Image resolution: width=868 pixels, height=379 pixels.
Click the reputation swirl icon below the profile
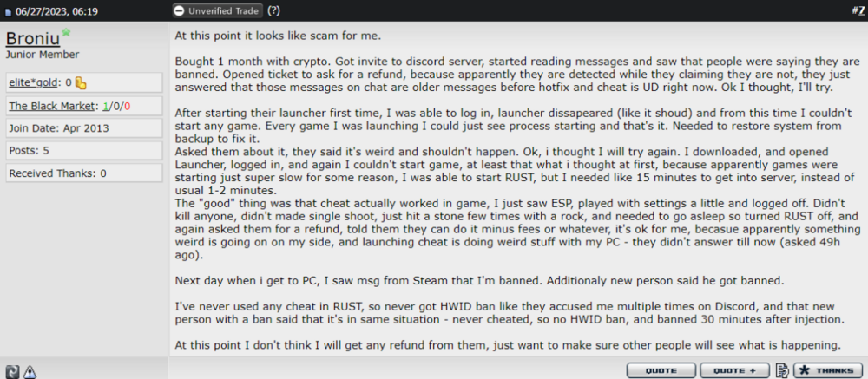pyautogui.click(x=11, y=371)
